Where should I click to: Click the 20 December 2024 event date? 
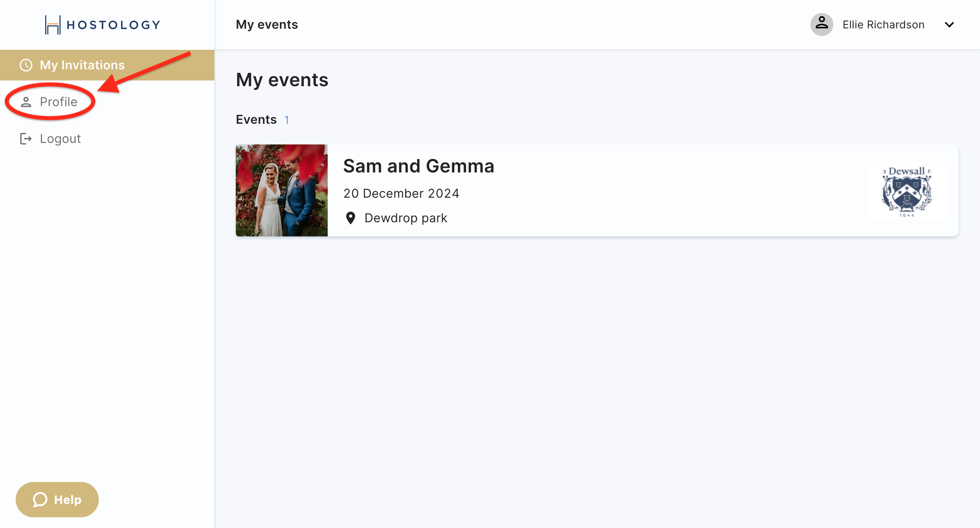pos(401,193)
